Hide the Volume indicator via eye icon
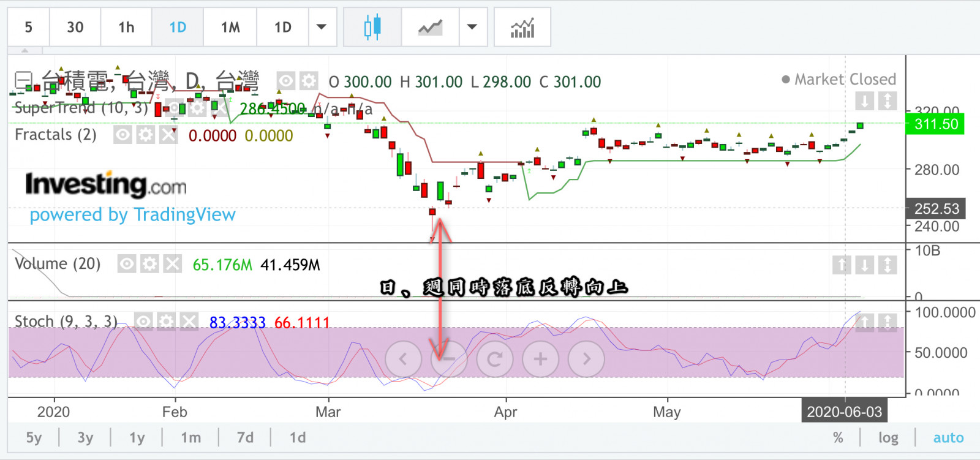This screenshot has height=460, width=980. click(127, 264)
